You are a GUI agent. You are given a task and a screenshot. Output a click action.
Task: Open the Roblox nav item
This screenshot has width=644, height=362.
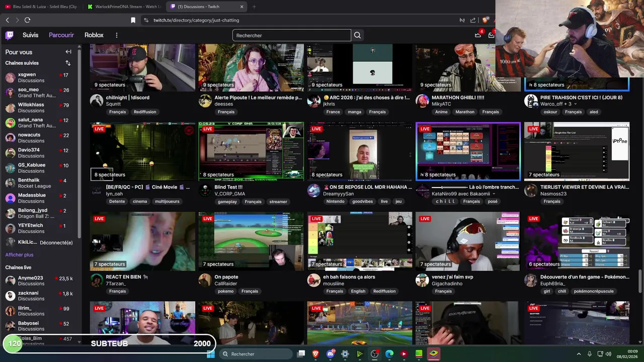click(x=94, y=35)
